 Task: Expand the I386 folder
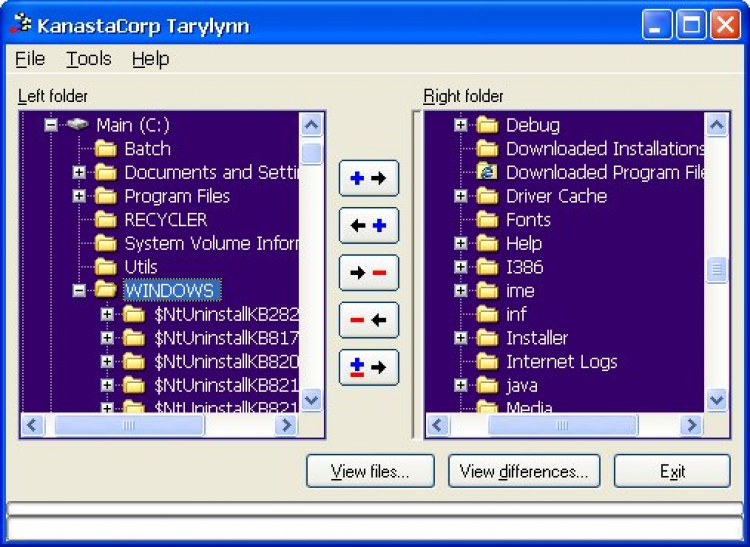click(x=461, y=267)
